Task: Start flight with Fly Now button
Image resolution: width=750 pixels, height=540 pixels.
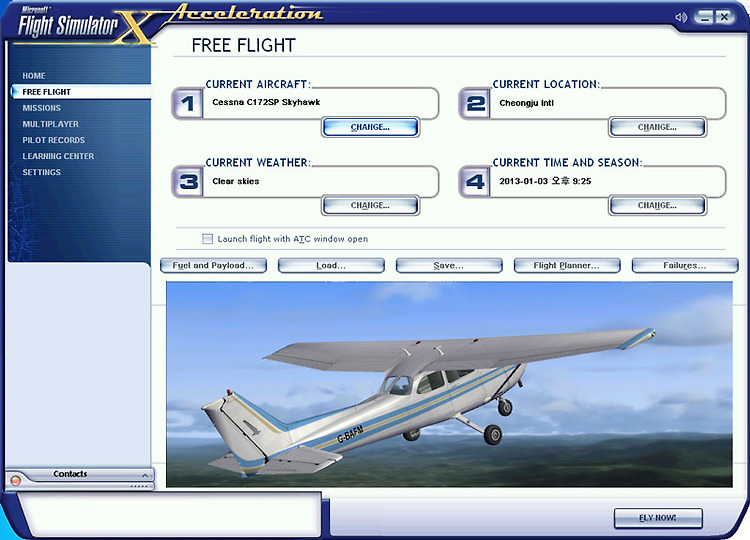Action: tap(658, 518)
